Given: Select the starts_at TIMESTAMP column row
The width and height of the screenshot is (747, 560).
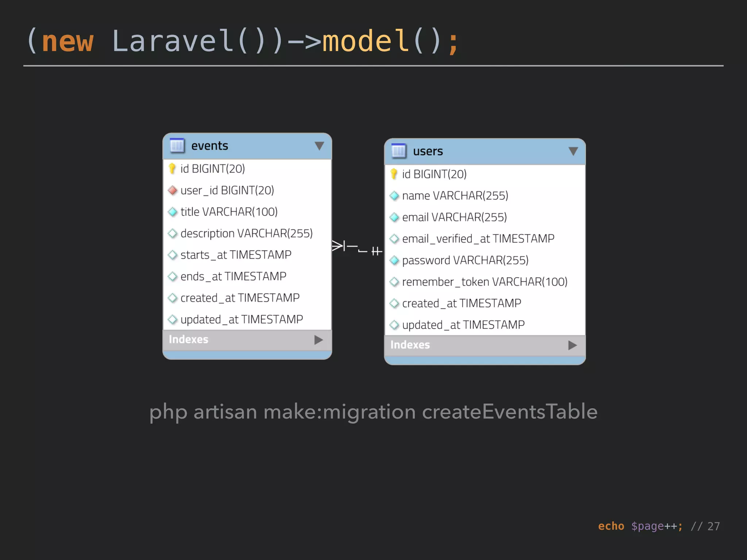Looking at the screenshot, I should click(x=247, y=255).
